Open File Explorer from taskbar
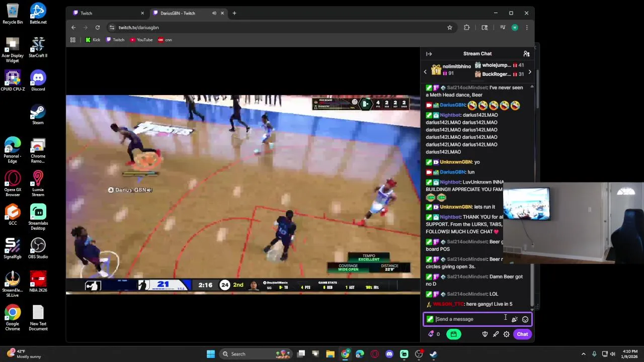Image resolution: width=644 pixels, height=362 pixels. (x=330, y=354)
